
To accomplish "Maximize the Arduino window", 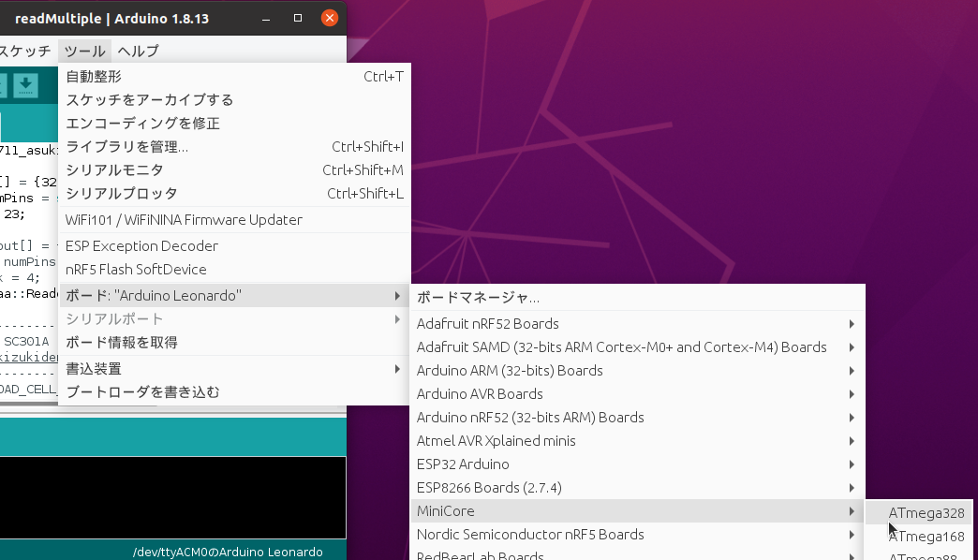I will 298,18.
